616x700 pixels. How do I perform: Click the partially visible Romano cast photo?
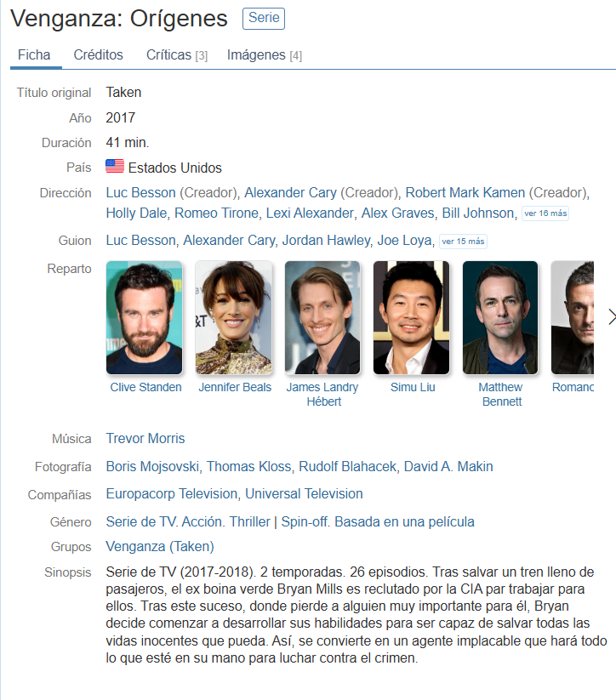573,317
